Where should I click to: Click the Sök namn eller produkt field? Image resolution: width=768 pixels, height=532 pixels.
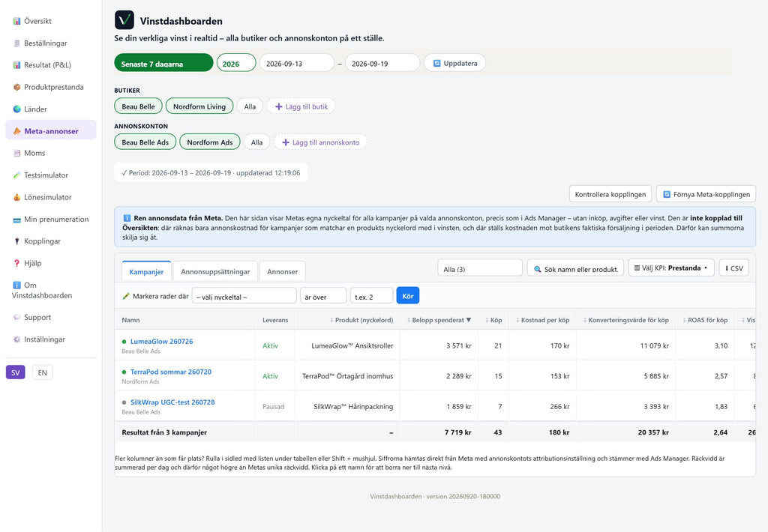point(575,268)
